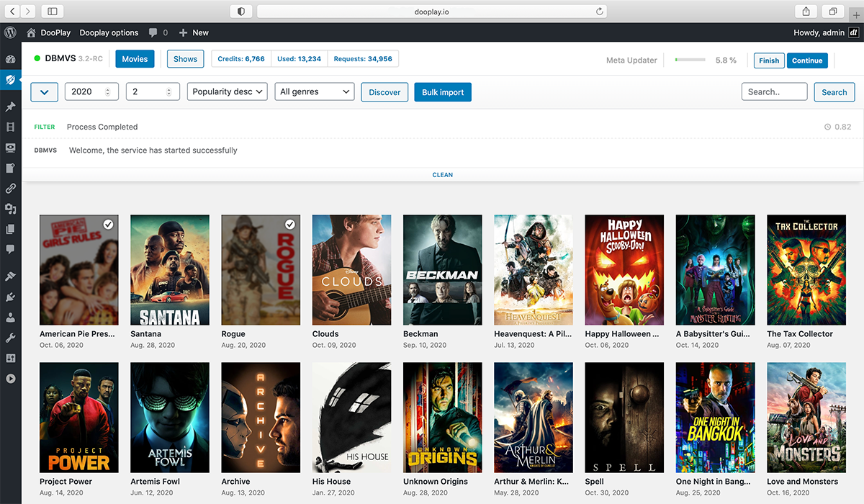The height and width of the screenshot is (504, 864).
Task: Open Movies via the film strip sidebar icon
Action: 10,127
